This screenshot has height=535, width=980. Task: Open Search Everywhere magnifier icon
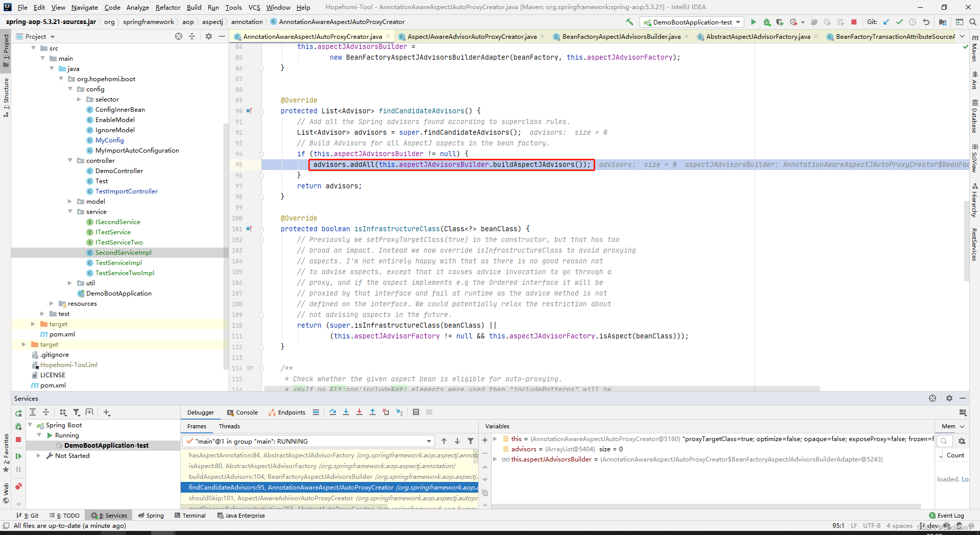tap(973, 22)
